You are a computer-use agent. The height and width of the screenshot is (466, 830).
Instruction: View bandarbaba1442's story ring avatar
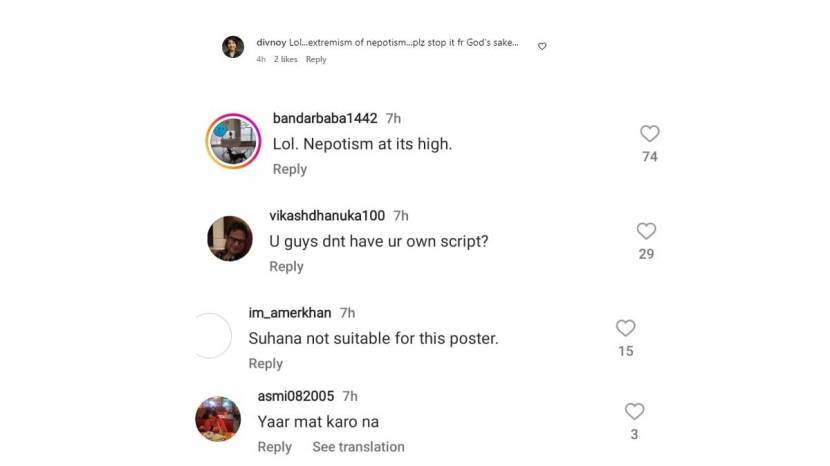[x=233, y=142]
